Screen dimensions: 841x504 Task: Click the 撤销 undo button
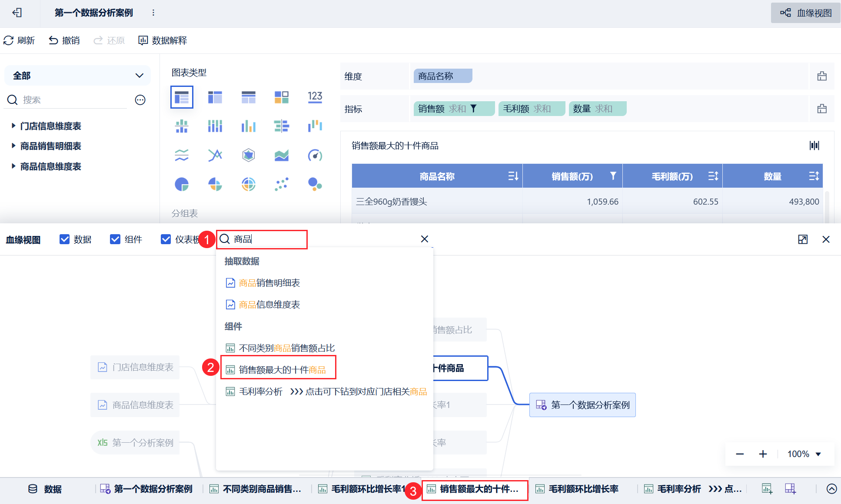tap(64, 40)
